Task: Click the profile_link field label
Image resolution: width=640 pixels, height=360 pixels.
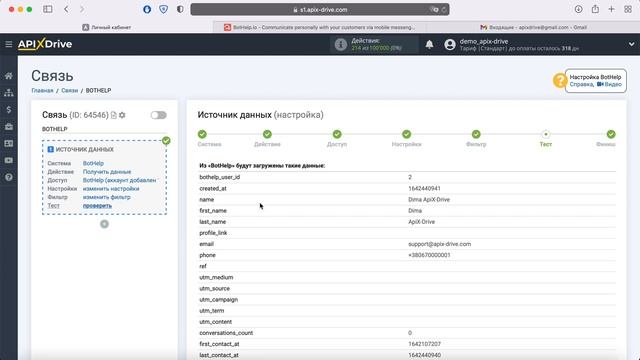Action: (x=213, y=233)
